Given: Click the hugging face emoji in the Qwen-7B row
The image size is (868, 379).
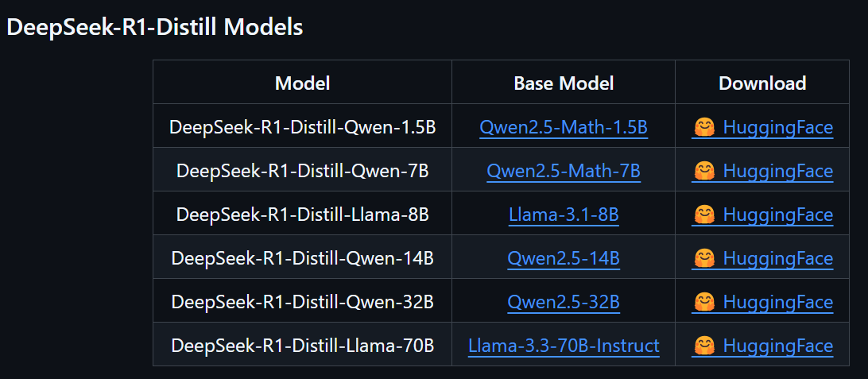Looking at the screenshot, I should 703,171.
